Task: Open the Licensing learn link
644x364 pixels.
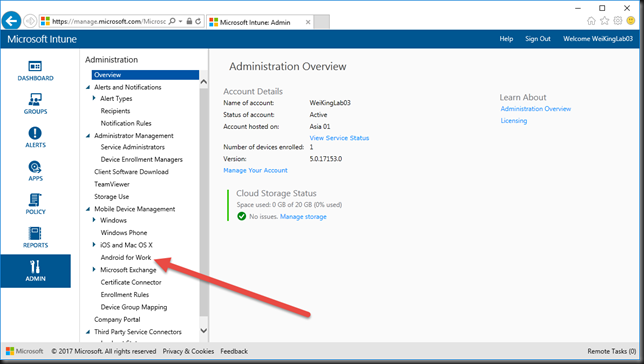Action: tap(513, 121)
